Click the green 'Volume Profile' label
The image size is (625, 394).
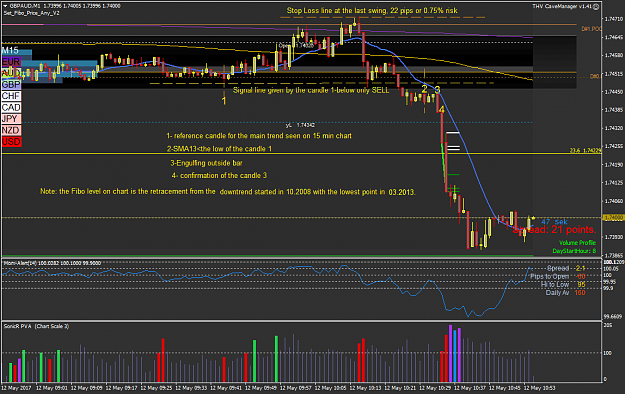[x=577, y=242]
